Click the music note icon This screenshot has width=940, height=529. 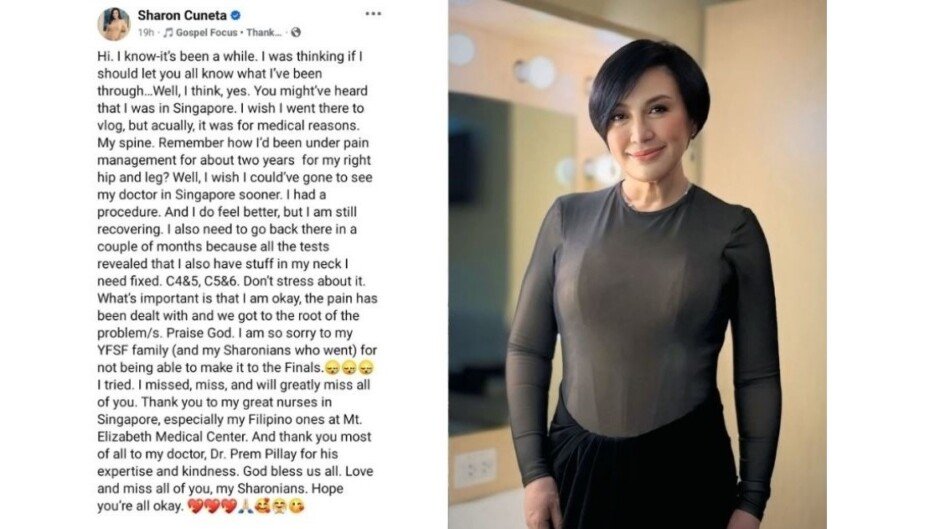pyautogui.click(x=168, y=32)
